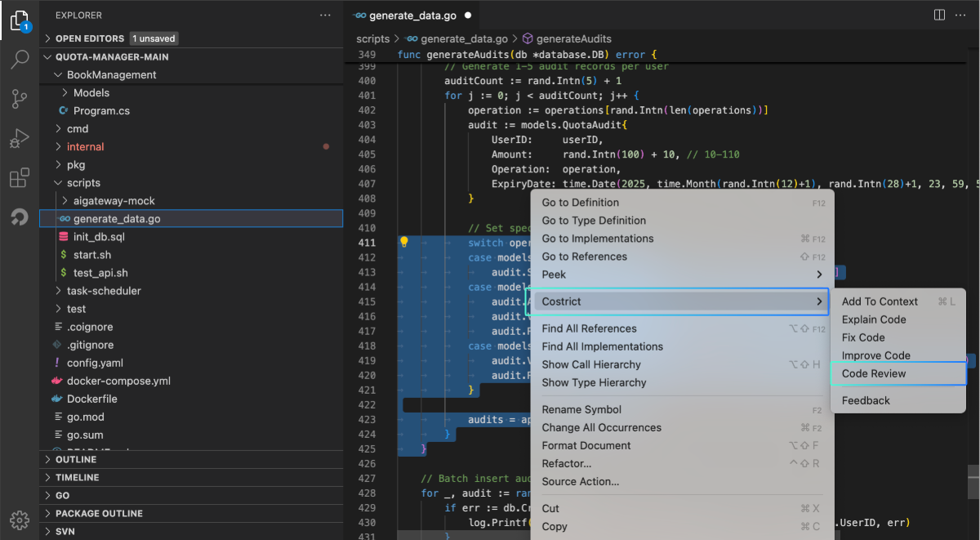Open the Costrict extension sidebar icon
Viewport: 980px width, 540px height.
click(20, 217)
